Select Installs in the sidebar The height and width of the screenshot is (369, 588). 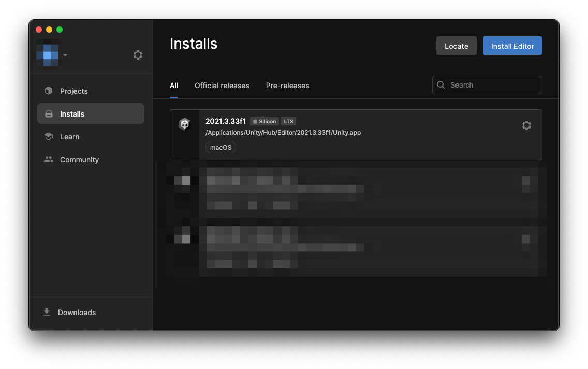coord(91,113)
